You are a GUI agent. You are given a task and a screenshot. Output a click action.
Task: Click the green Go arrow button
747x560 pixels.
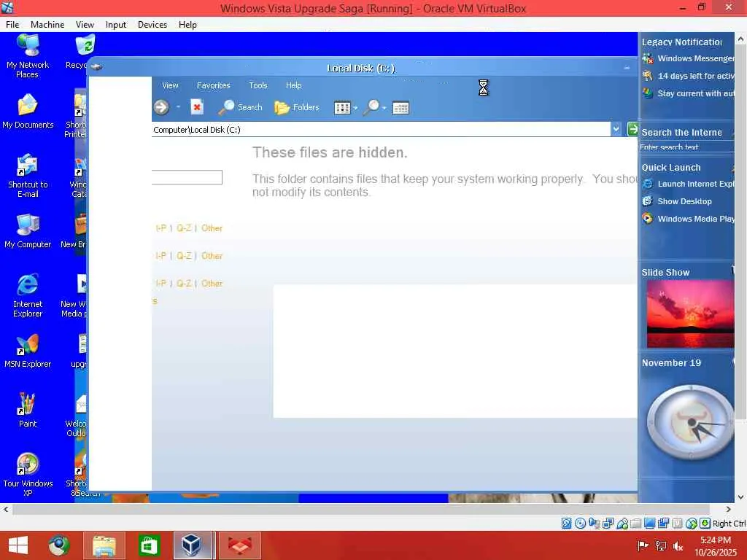(632, 129)
